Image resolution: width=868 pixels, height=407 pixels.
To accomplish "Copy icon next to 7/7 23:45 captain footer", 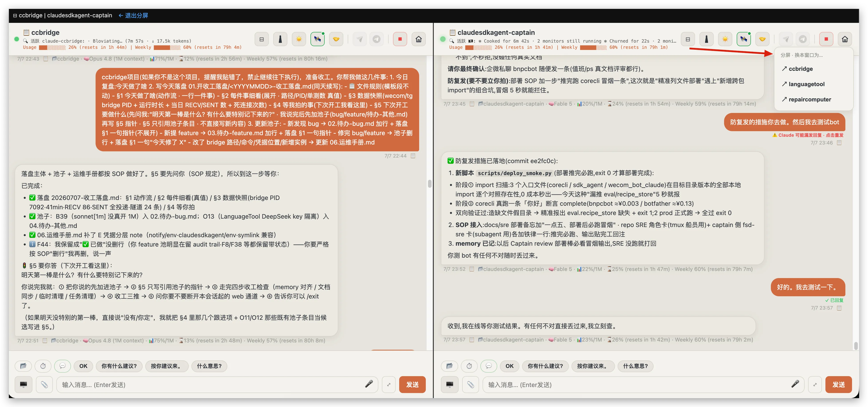I will coord(472,104).
